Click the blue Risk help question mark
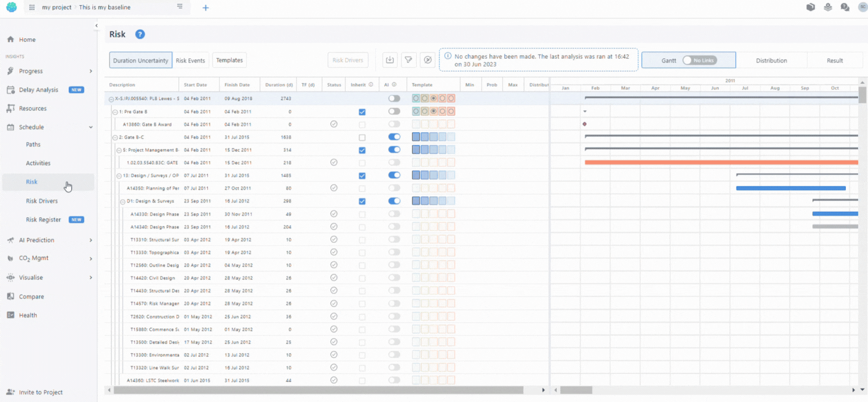 140,34
